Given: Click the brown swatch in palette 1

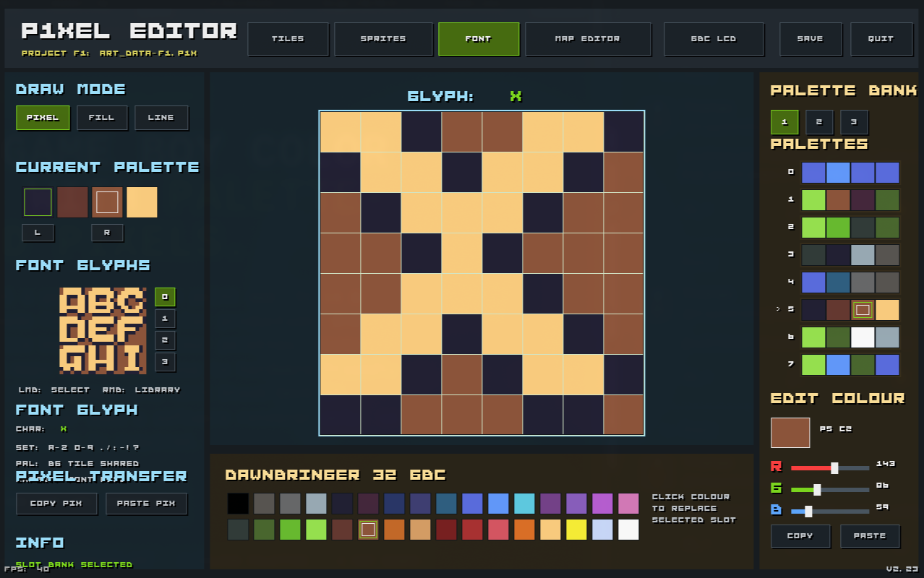Looking at the screenshot, I should click(x=838, y=200).
